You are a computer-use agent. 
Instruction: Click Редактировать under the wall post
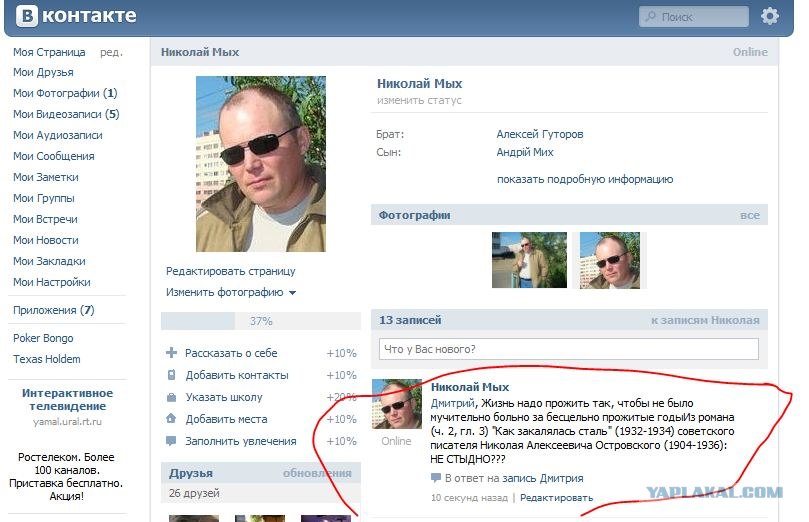click(x=556, y=497)
